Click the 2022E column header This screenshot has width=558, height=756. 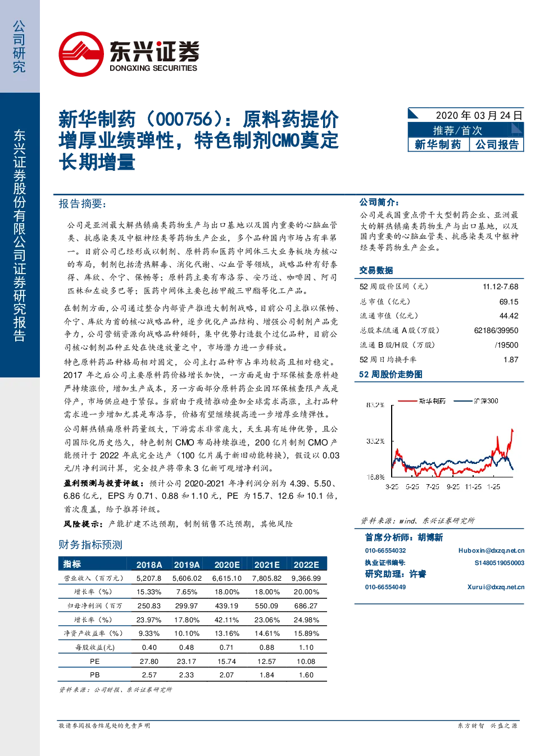pos(306,564)
